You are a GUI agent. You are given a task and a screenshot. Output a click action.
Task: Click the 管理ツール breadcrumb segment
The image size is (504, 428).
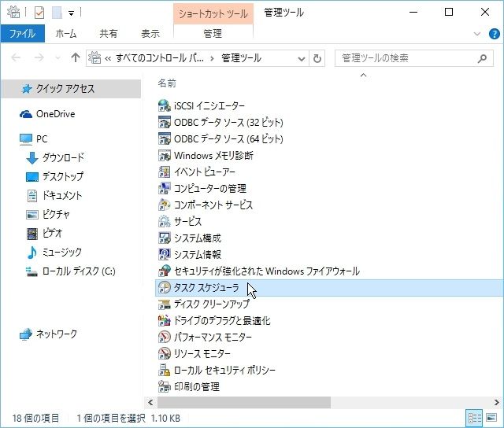point(242,58)
